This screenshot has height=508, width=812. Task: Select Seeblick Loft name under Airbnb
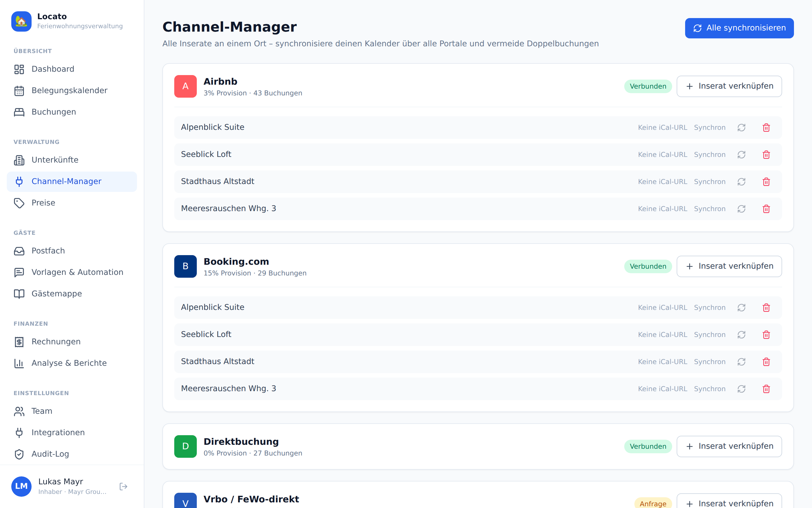point(206,155)
